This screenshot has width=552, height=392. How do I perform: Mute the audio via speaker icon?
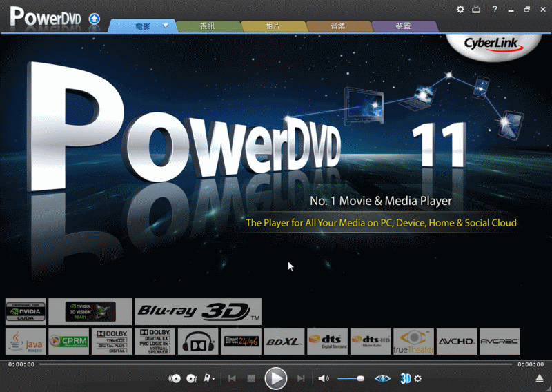click(x=324, y=379)
